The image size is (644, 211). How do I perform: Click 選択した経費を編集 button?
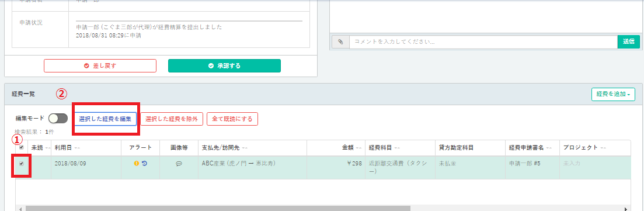[106, 119]
